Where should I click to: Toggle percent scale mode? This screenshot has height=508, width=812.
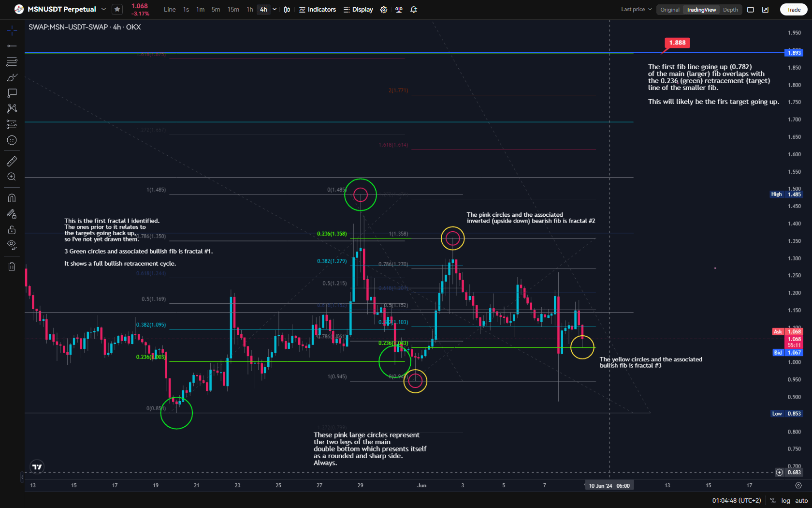pos(773,501)
